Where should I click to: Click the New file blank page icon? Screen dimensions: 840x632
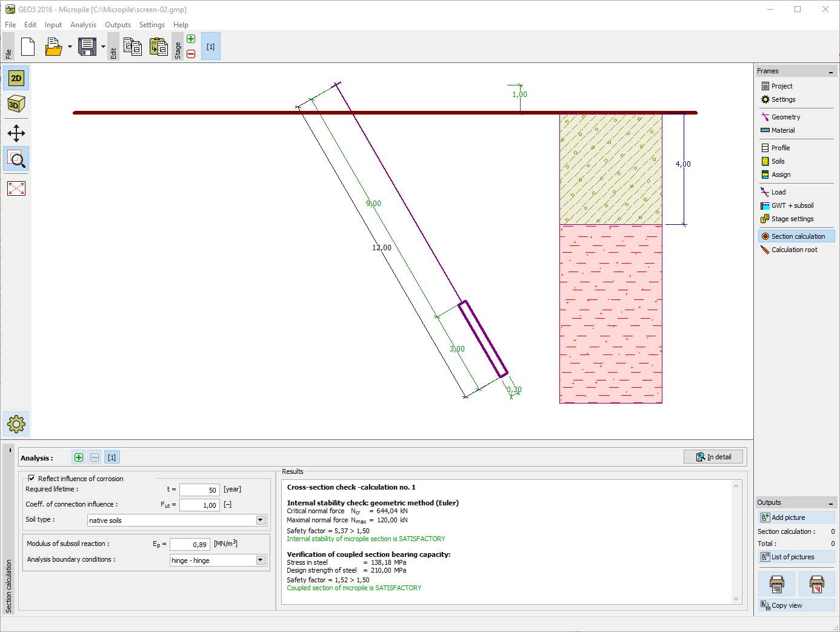click(28, 47)
